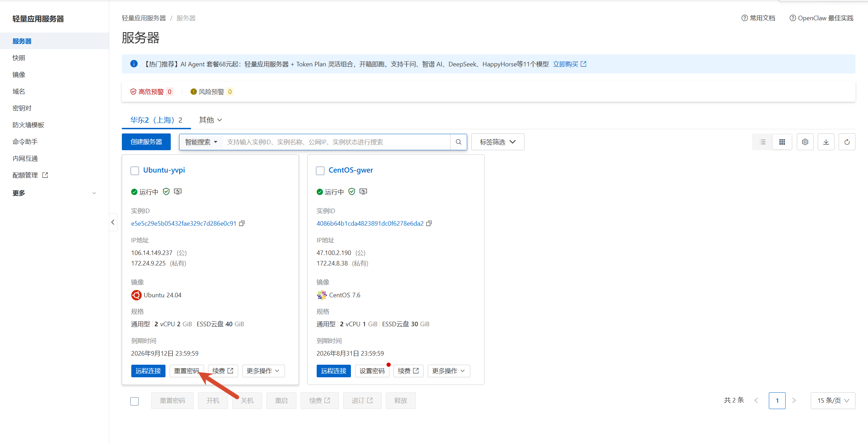Open the Ubuntu-yvpi server name link
Viewport: 868px width, 444px height.
[164, 170]
